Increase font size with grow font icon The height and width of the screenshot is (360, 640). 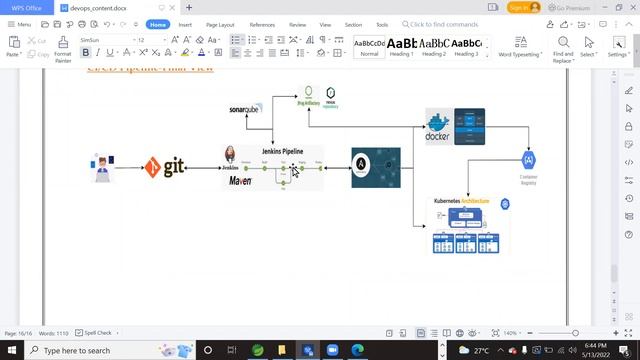175,40
